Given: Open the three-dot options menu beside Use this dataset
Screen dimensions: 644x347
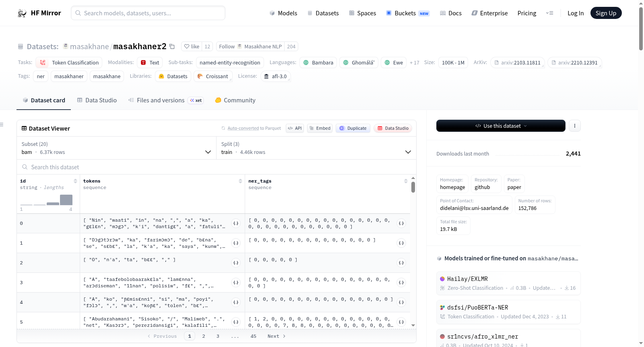Looking at the screenshot, I should [574, 126].
